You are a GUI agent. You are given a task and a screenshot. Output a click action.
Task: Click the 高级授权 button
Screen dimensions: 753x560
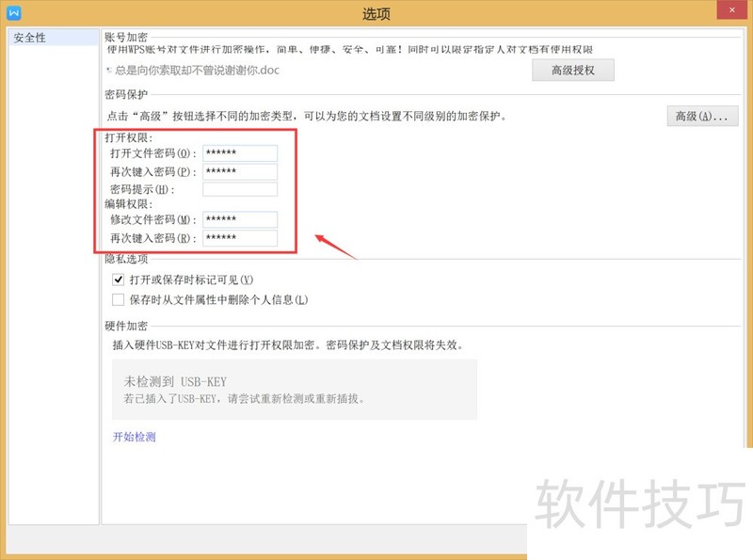[x=573, y=71]
